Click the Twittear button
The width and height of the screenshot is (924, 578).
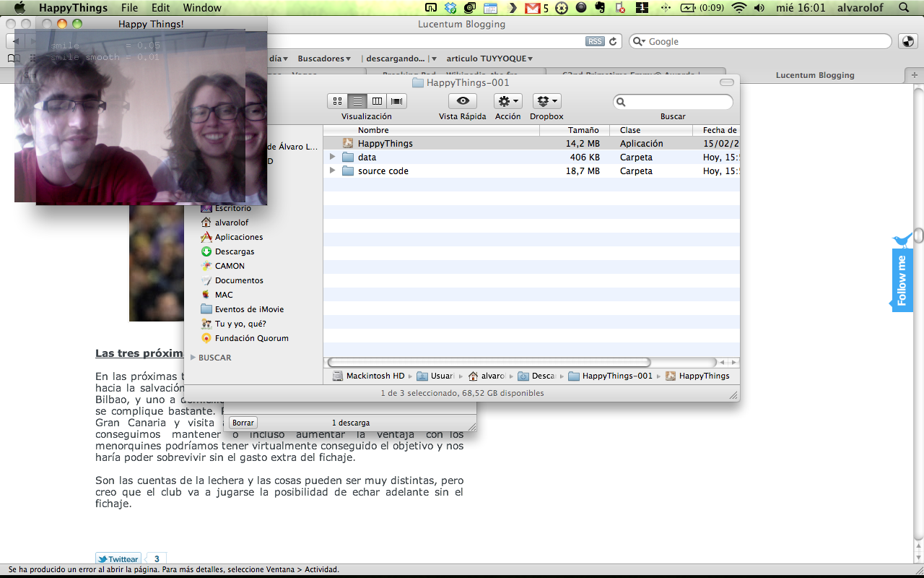click(118, 559)
